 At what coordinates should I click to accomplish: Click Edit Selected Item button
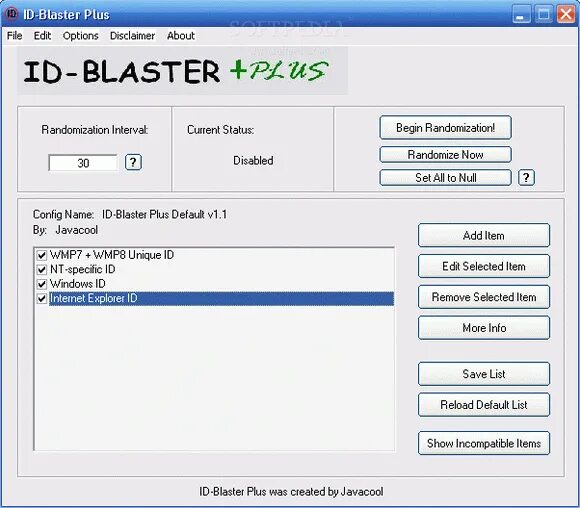coord(484,266)
